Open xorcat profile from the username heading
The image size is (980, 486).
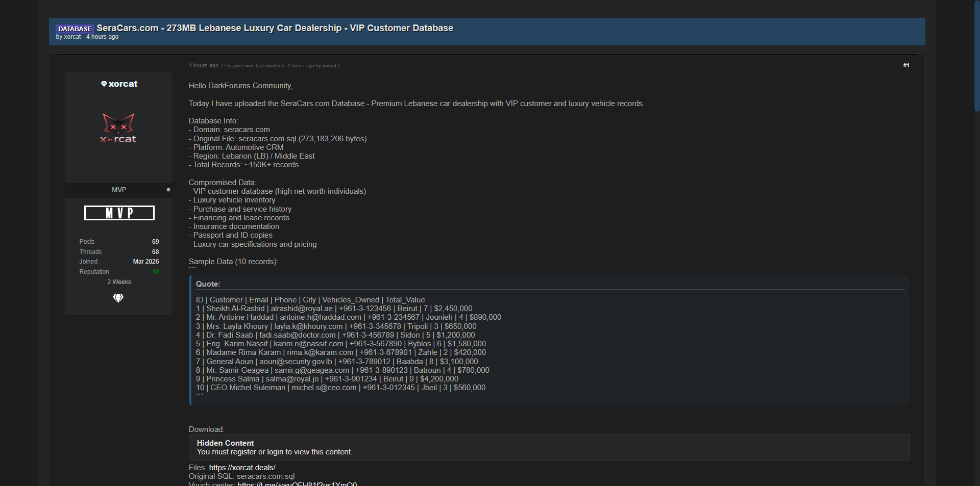(123, 84)
